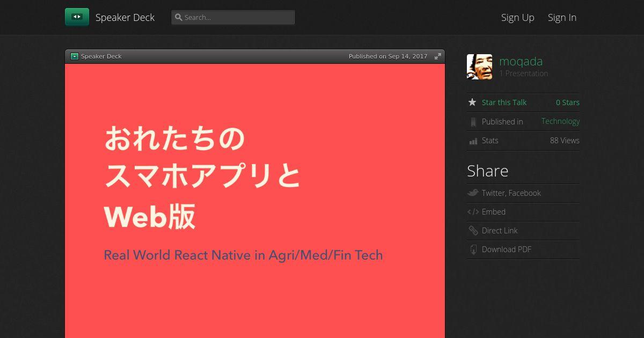This screenshot has height=338, width=644.
Task: Click the Stats label
Action: (490, 141)
